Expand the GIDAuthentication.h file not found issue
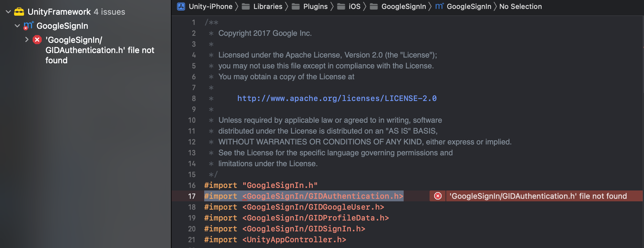Screen dimensions: 644x248 click(27, 40)
